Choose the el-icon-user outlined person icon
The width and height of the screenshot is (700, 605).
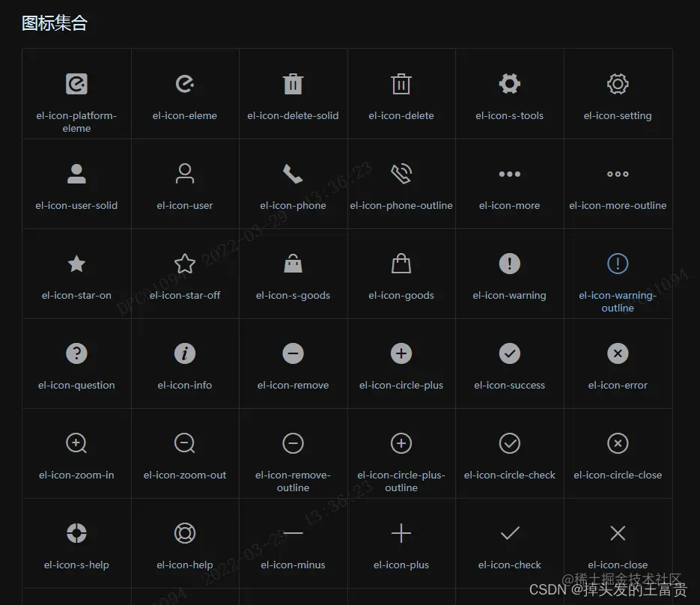pos(185,174)
